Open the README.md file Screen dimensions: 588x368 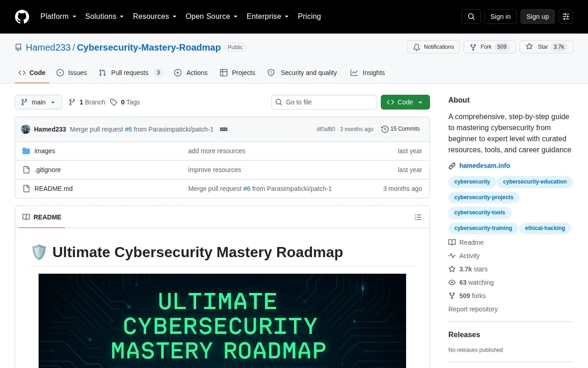pos(53,189)
